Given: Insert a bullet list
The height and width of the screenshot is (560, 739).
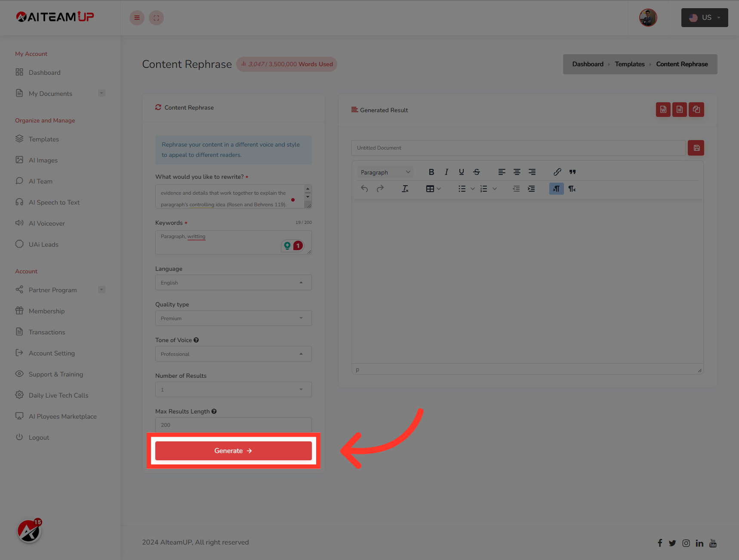Looking at the screenshot, I should [x=462, y=189].
